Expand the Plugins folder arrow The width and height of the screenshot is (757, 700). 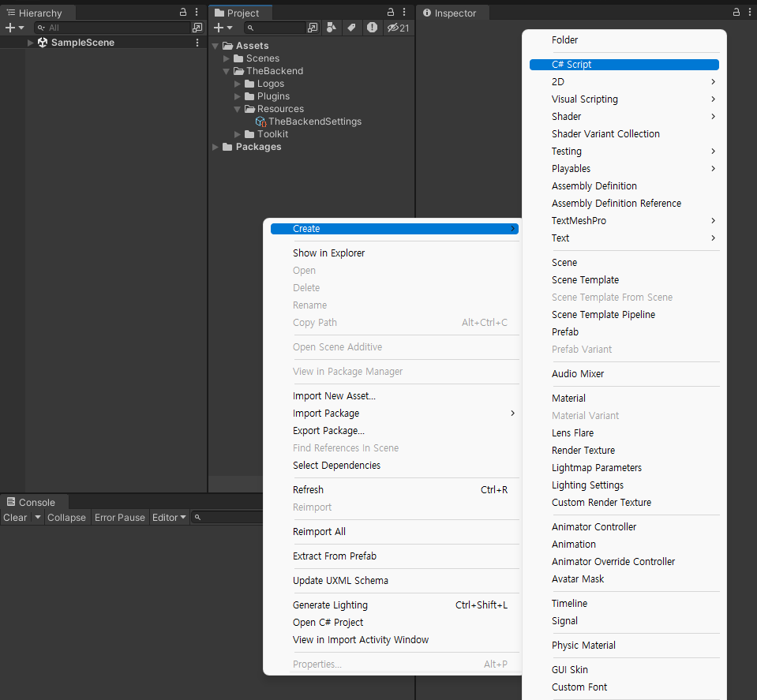pos(238,96)
